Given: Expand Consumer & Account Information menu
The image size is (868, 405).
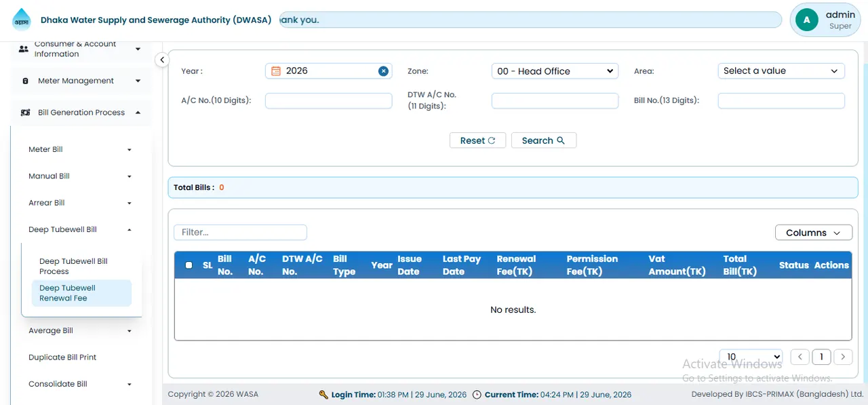Looking at the screenshot, I should pyautogui.click(x=138, y=49).
